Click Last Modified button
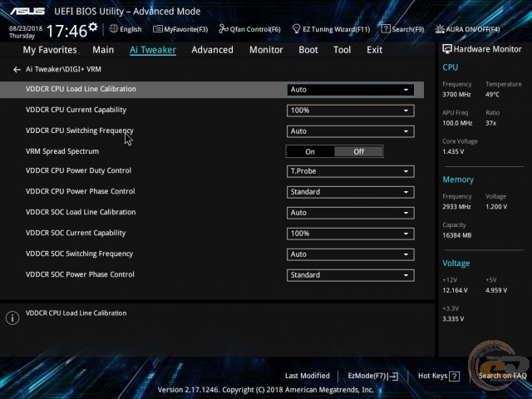Image resolution: width=532 pixels, height=399 pixels. pyautogui.click(x=308, y=376)
